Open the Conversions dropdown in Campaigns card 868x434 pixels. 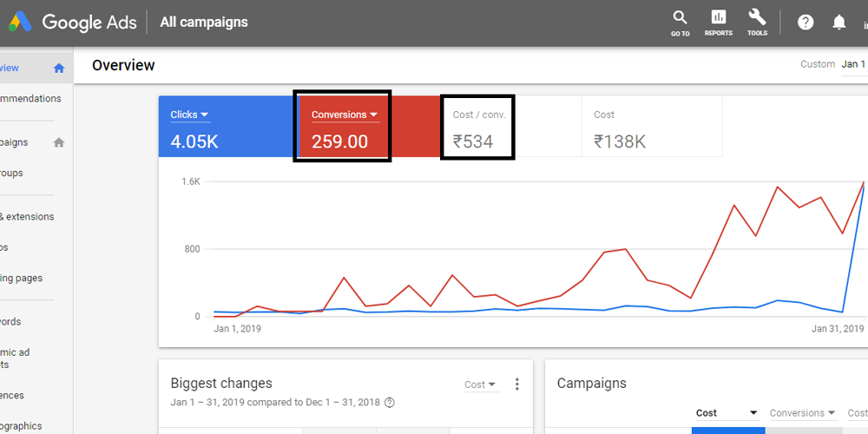coord(802,413)
